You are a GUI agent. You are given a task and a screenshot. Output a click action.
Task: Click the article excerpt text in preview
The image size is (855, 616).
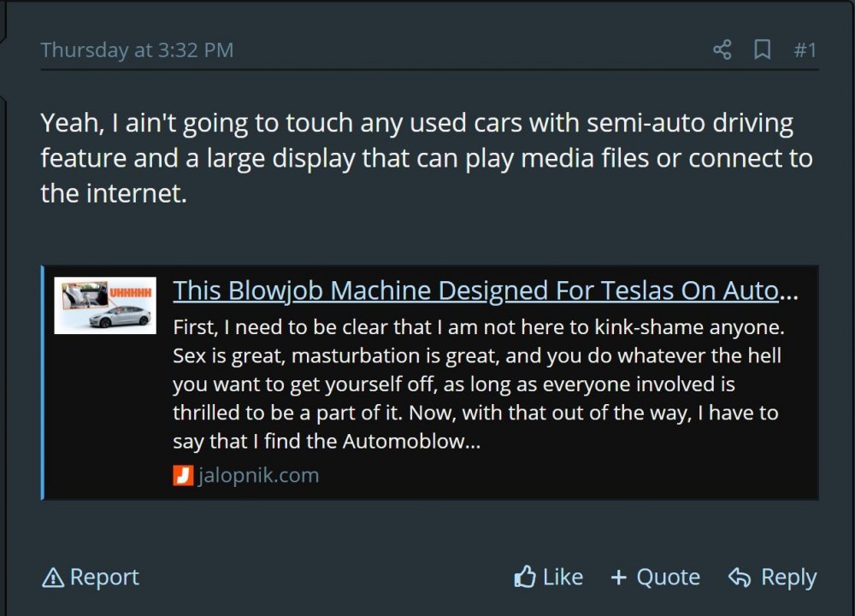[x=476, y=384]
